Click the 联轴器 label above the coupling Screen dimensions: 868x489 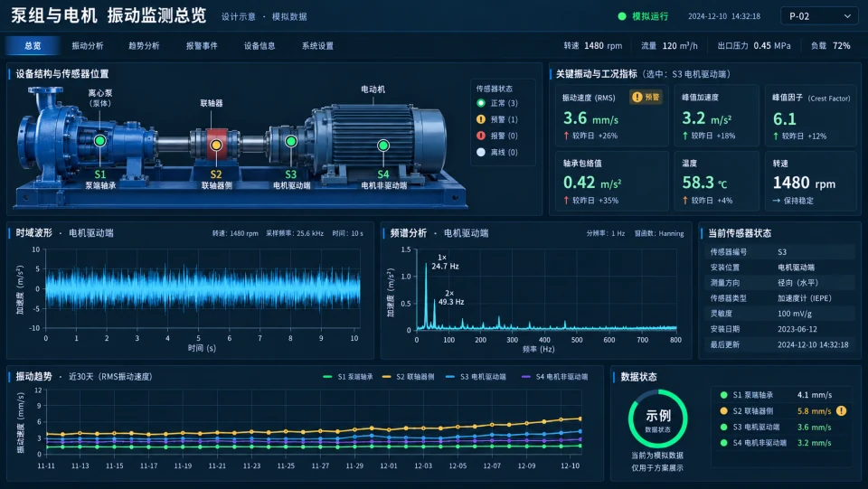coord(212,103)
